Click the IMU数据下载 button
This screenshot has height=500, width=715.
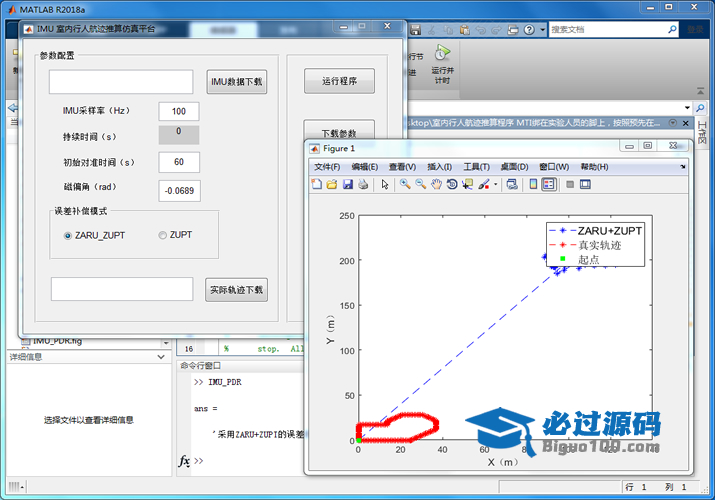pos(237,82)
